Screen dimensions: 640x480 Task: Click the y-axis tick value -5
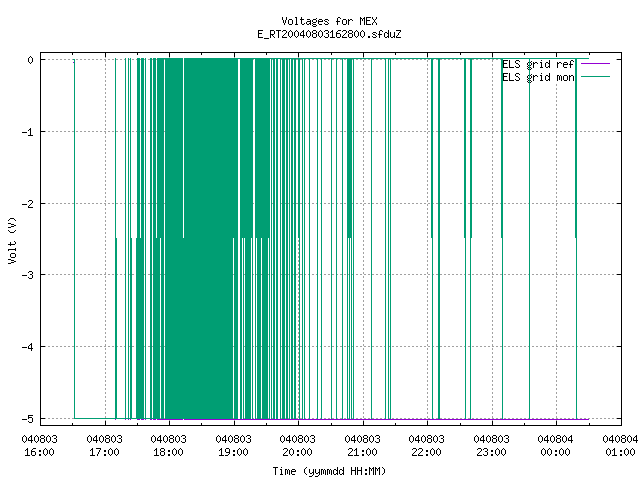(28, 419)
